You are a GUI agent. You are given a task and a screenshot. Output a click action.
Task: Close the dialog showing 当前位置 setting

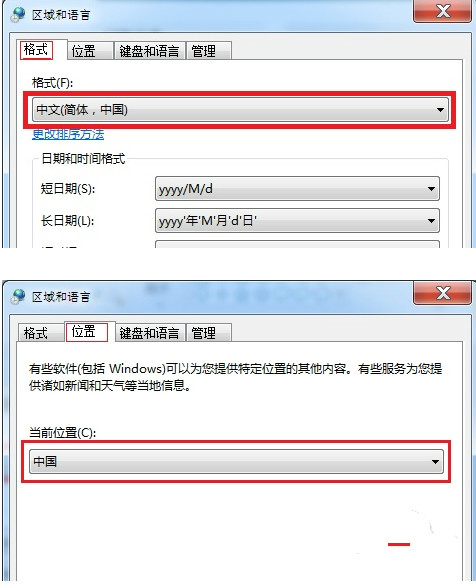tap(442, 293)
